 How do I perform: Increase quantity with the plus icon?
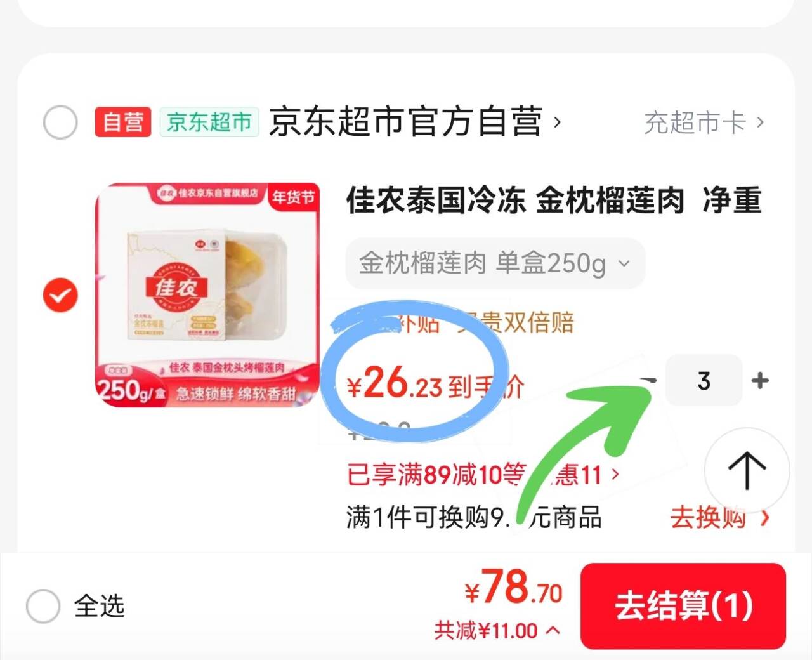tap(760, 381)
